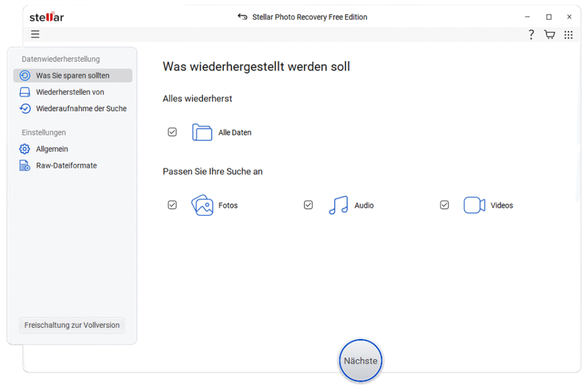Disable the Videos checkbox
588x390 pixels.
[444, 205]
